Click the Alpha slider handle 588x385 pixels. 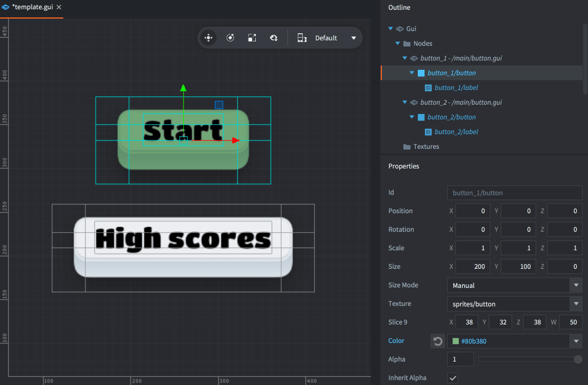[578, 359]
